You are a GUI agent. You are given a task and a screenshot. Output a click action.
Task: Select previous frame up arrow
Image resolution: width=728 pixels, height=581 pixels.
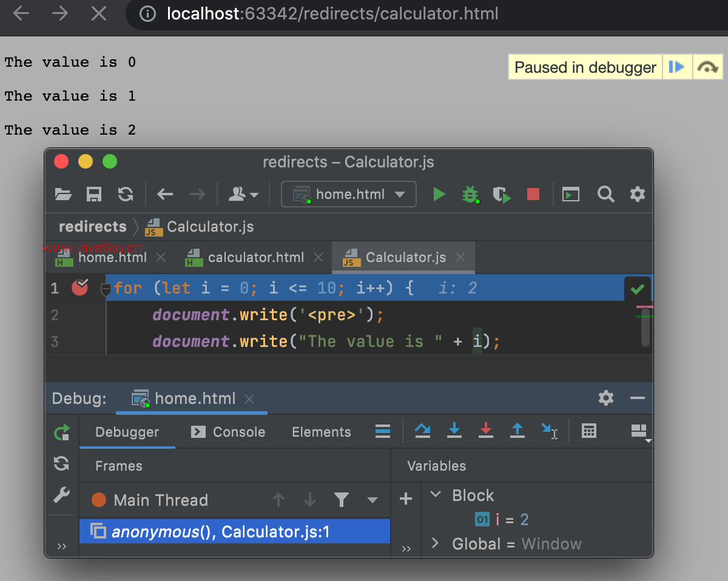[278, 500]
